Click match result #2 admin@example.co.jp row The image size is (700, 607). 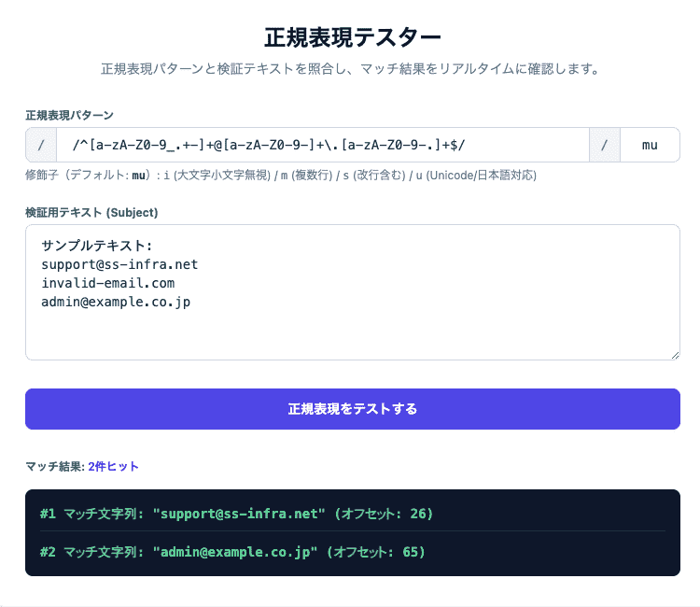pyautogui.click(x=353, y=552)
